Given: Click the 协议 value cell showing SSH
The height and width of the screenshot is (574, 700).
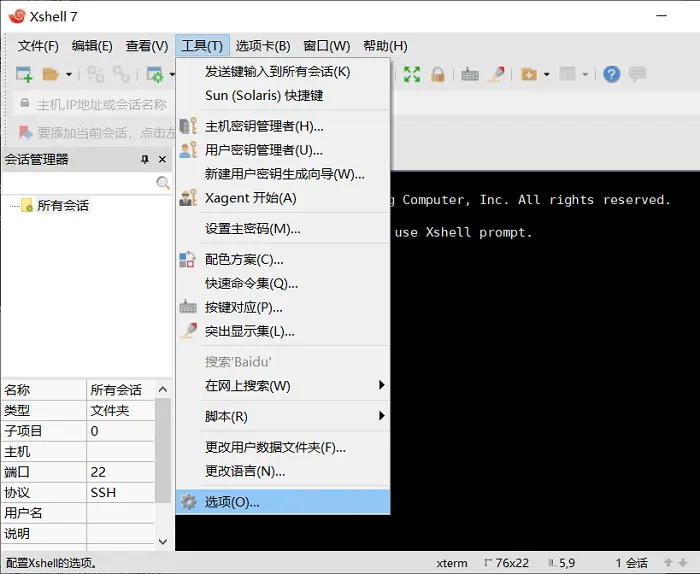Looking at the screenshot, I should click(x=120, y=492).
